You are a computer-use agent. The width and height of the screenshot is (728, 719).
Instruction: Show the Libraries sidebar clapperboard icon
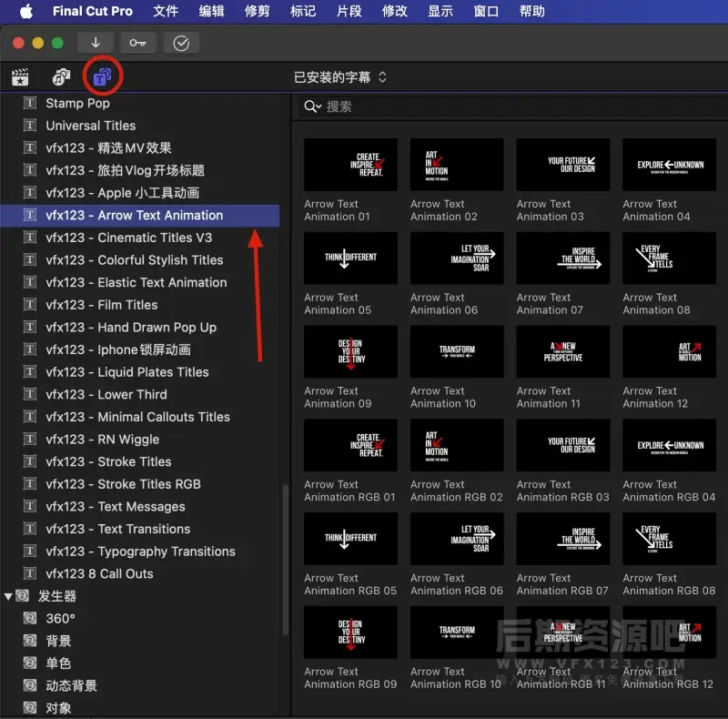point(20,77)
